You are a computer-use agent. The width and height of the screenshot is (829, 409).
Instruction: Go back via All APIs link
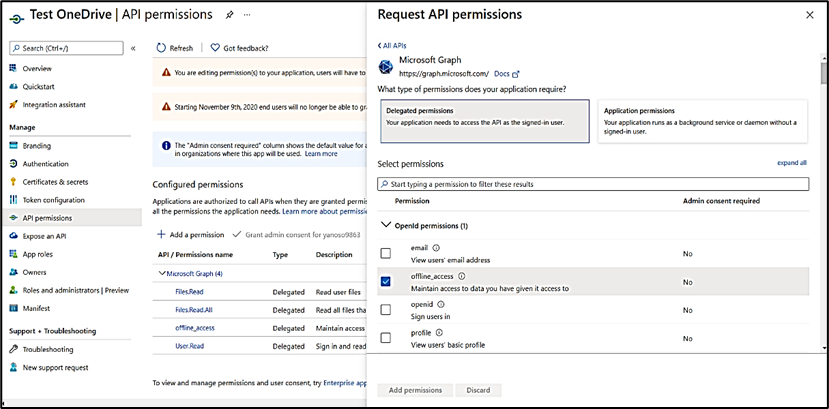click(395, 46)
